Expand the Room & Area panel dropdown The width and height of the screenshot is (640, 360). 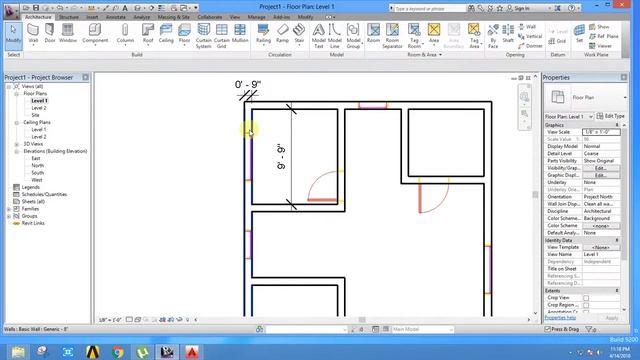tap(425, 55)
